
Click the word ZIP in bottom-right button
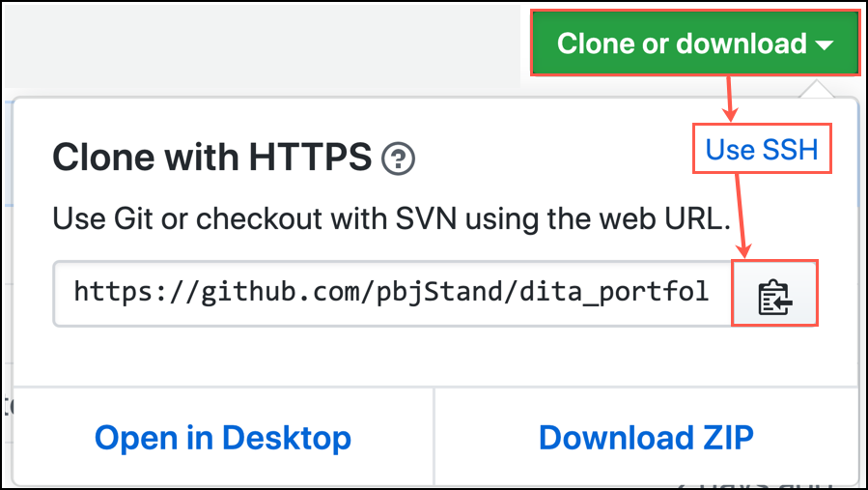[720, 438]
